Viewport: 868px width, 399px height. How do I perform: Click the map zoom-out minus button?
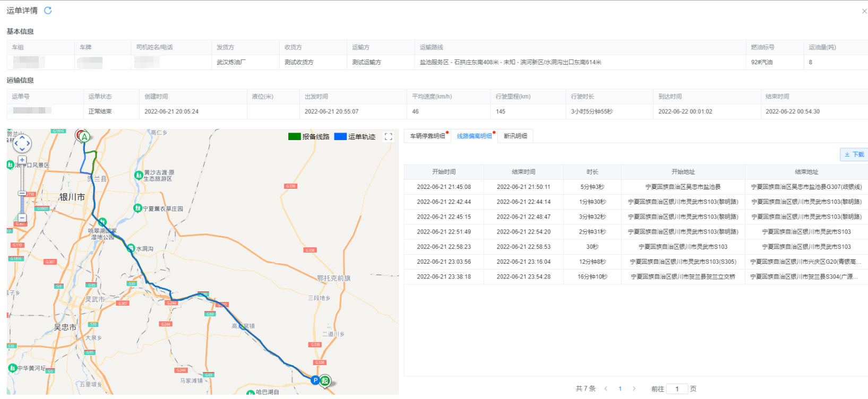(22, 218)
